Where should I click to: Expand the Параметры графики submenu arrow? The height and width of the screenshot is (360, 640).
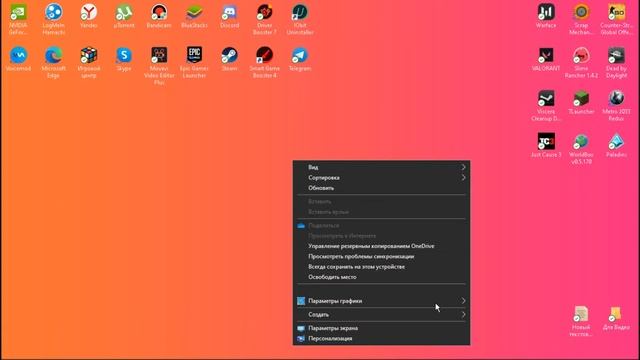click(463, 301)
